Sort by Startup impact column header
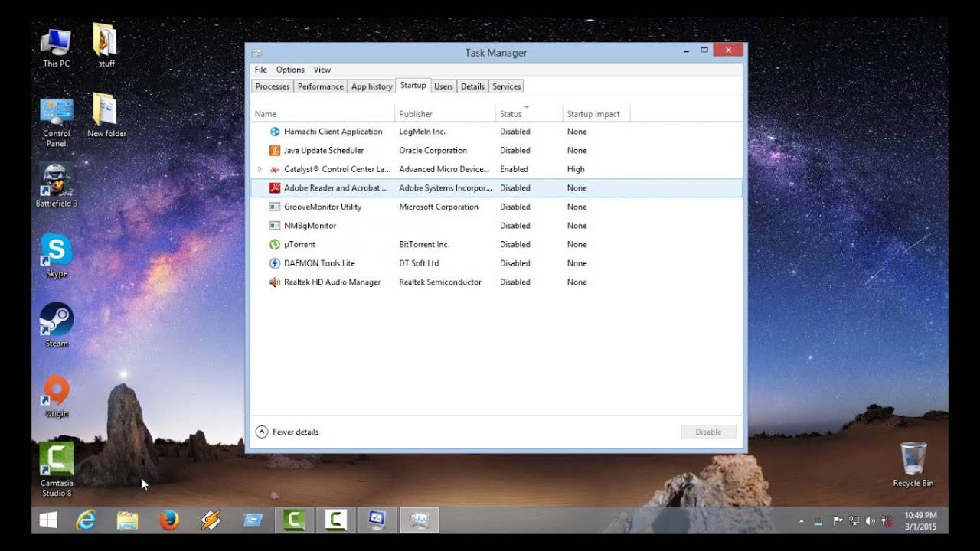 (596, 113)
